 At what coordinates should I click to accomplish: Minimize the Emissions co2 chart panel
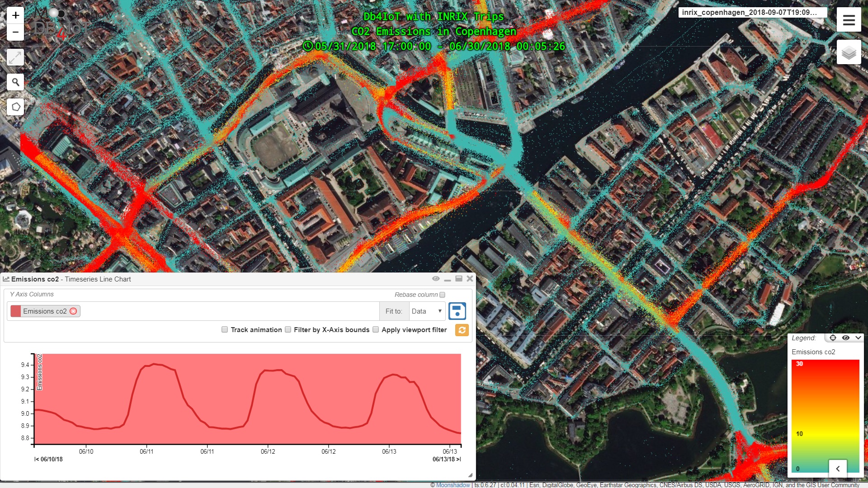coord(448,279)
